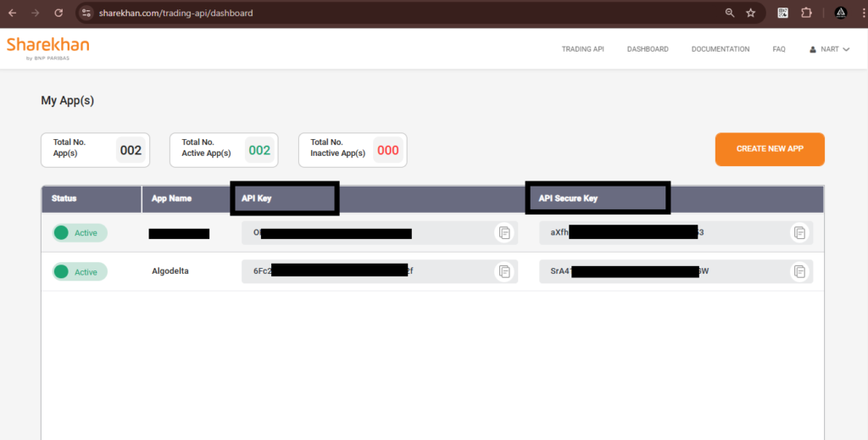Reload the page with the browser refresh icon

pos(58,13)
